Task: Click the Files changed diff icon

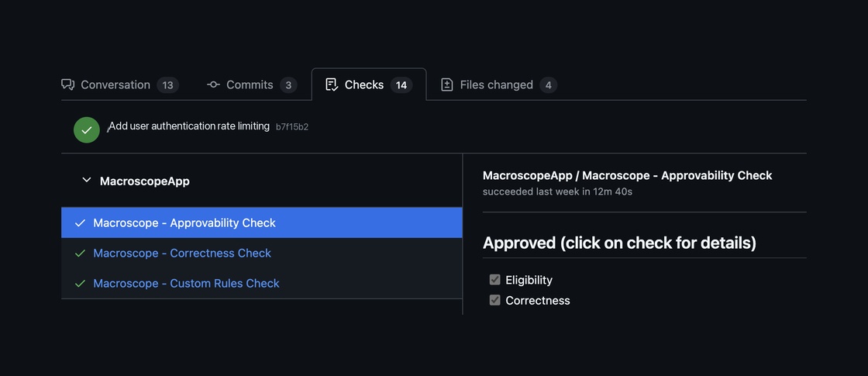Action: 447,85
